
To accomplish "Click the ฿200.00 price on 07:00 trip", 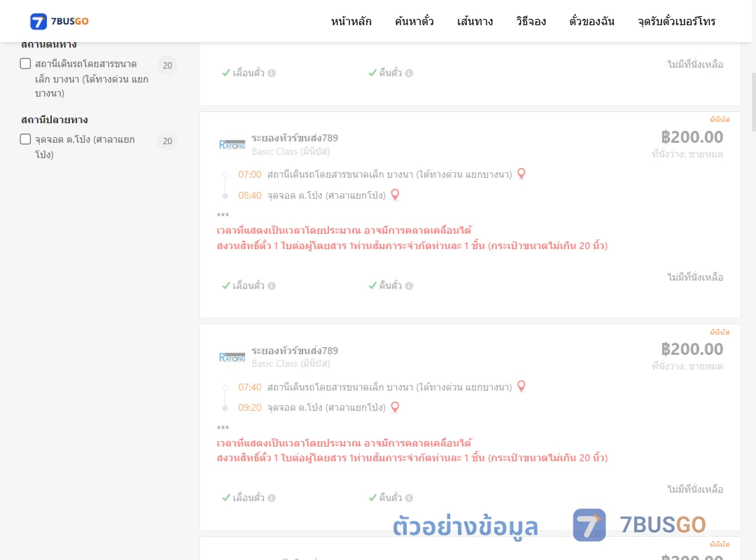I will (692, 137).
